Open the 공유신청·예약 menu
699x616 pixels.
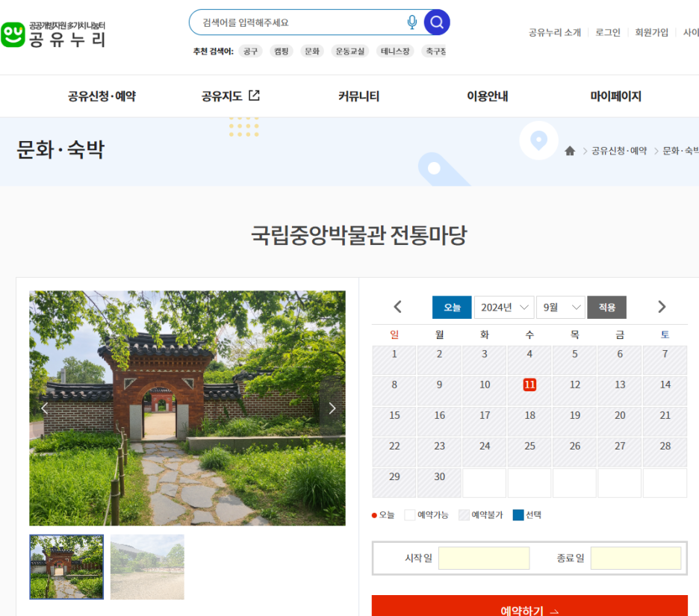coord(102,96)
